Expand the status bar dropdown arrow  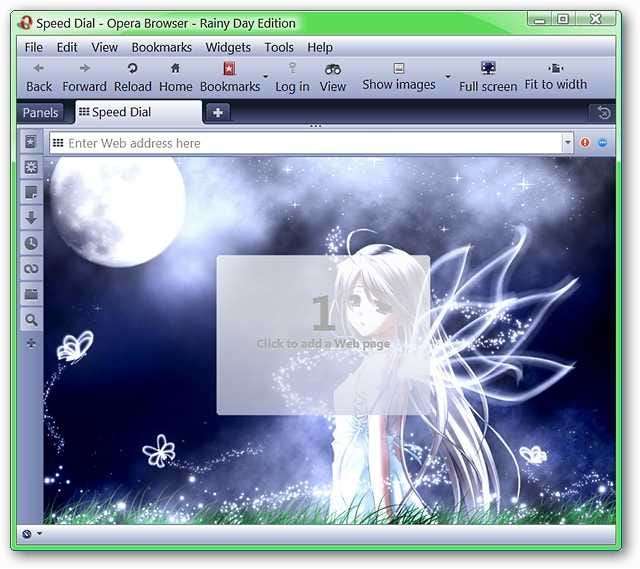pos(39,533)
